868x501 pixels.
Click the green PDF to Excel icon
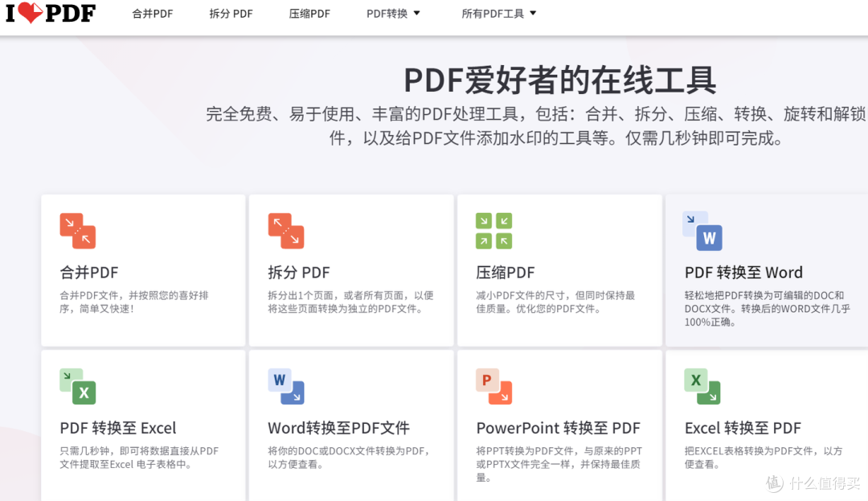tap(77, 387)
